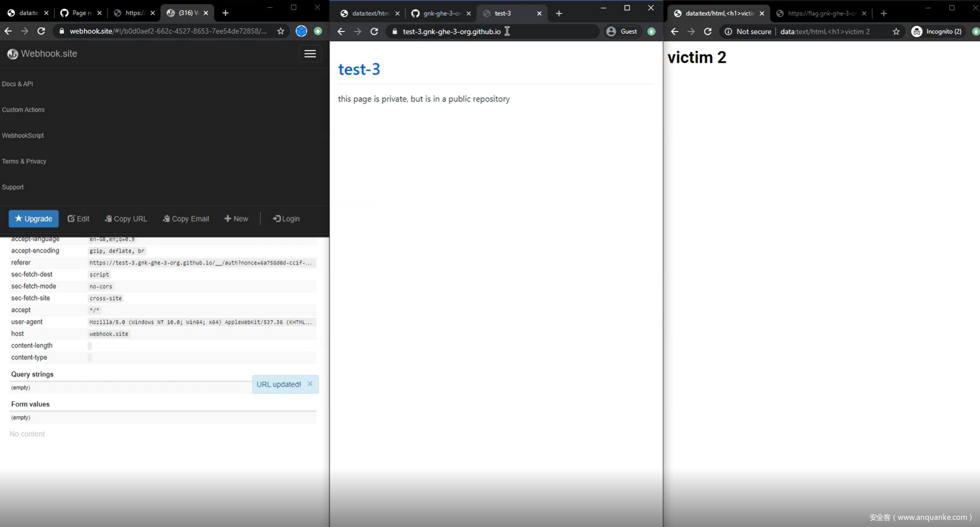Minimize the middle browser window
This screenshot has width=980, height=527.
pos(603,8)
